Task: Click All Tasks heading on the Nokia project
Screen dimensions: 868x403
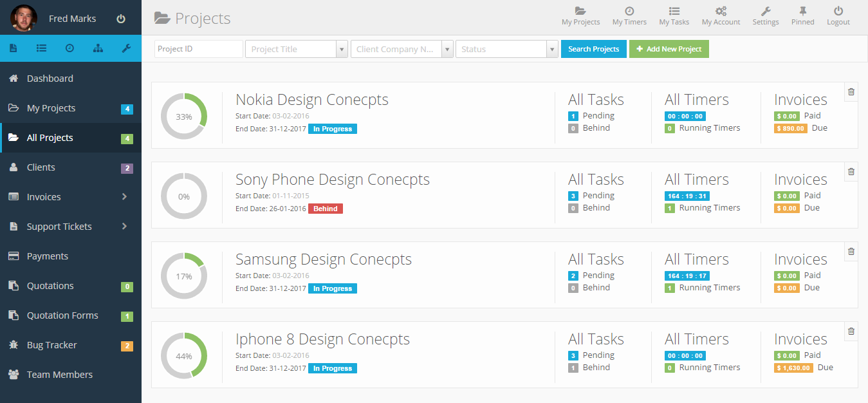Action: coord(596,100)
